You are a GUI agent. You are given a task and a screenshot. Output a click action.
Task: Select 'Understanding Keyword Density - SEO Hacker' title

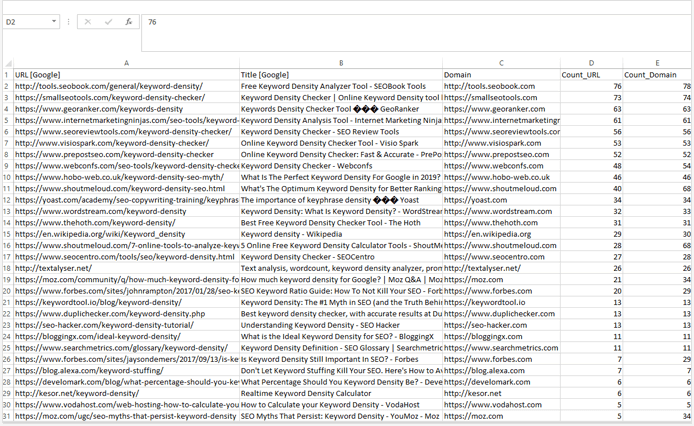click(x=341, y=325)
